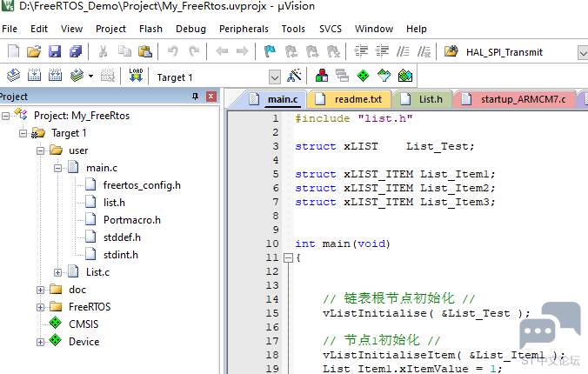This screenshot has height=374, width=588.
Task: Select stddef.h in project tree
Action: [122, 237]
